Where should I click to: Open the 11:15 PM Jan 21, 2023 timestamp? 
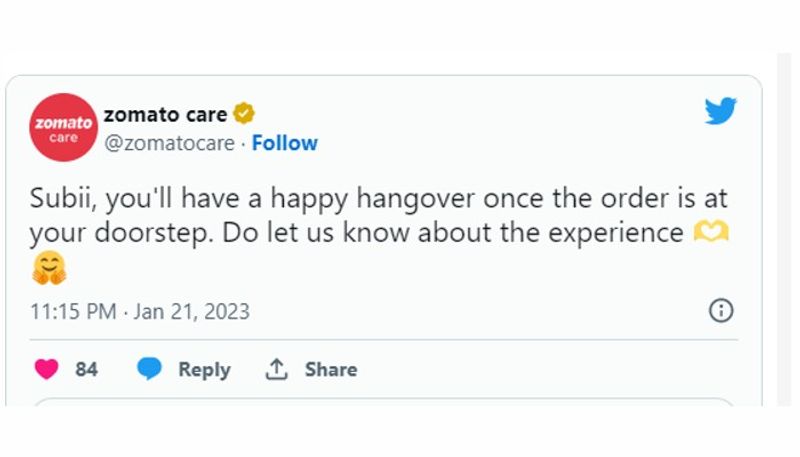click(x=140, y=311)
